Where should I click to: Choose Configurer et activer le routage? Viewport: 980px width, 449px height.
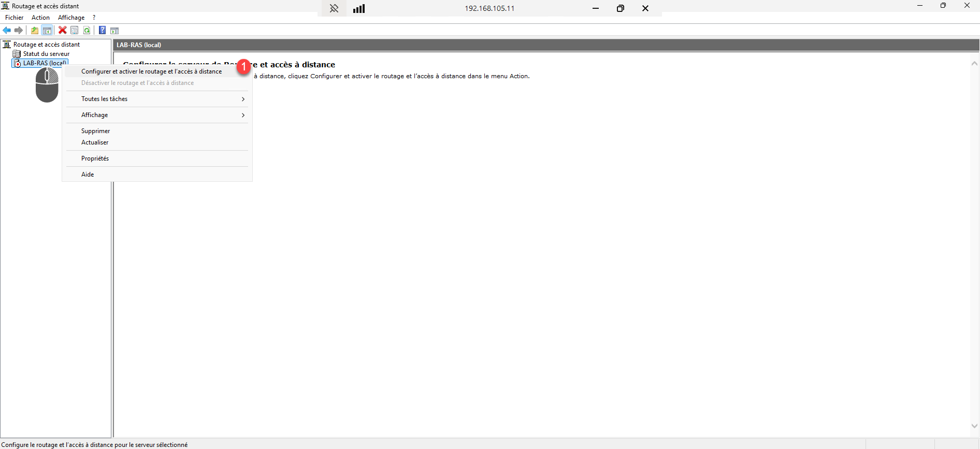point(151,71)
